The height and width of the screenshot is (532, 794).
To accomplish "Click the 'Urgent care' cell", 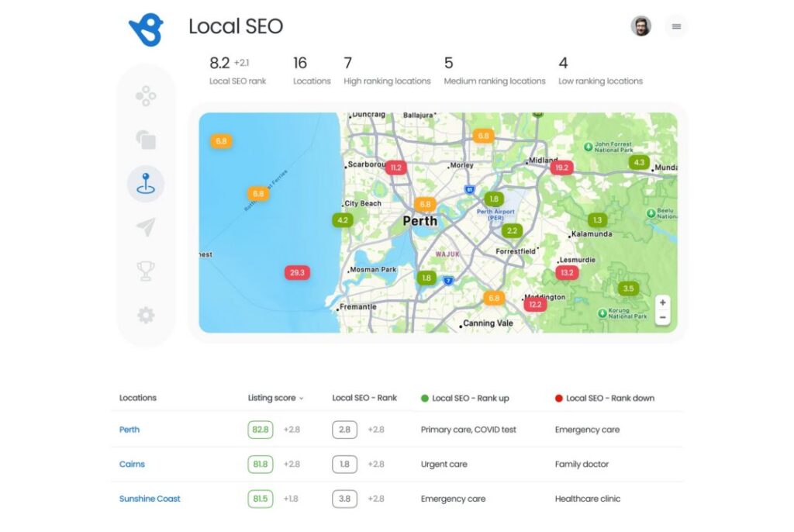I will tap(444, 464).
